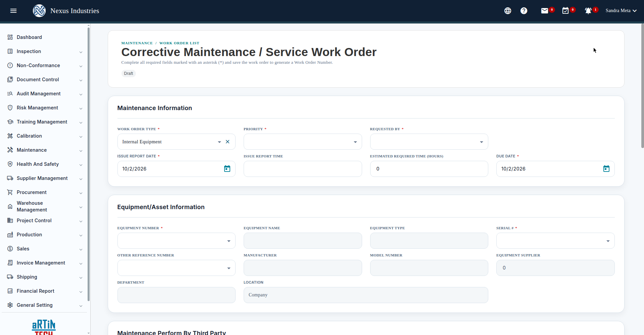Click the Procurement cart sidebar icon
Viewport: 644px width, 335px height.
pos(10,192)
